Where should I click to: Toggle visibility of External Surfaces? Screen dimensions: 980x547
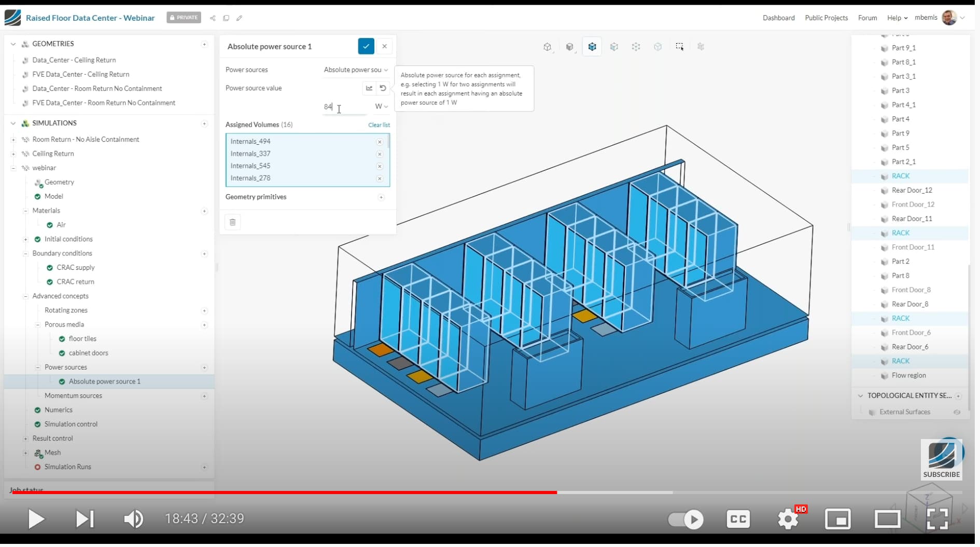957,412
